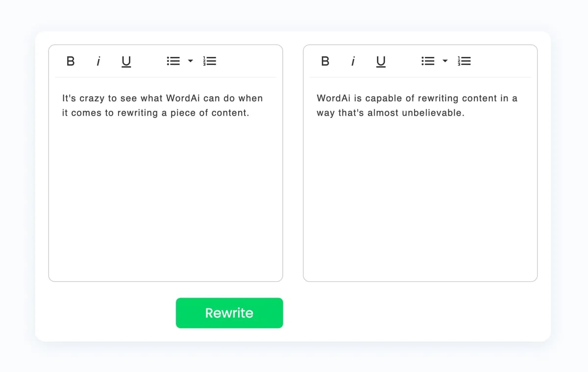Click the green Rewrite button
The width and height of the screenshot is (588, 372).
(x=229, y=313)
